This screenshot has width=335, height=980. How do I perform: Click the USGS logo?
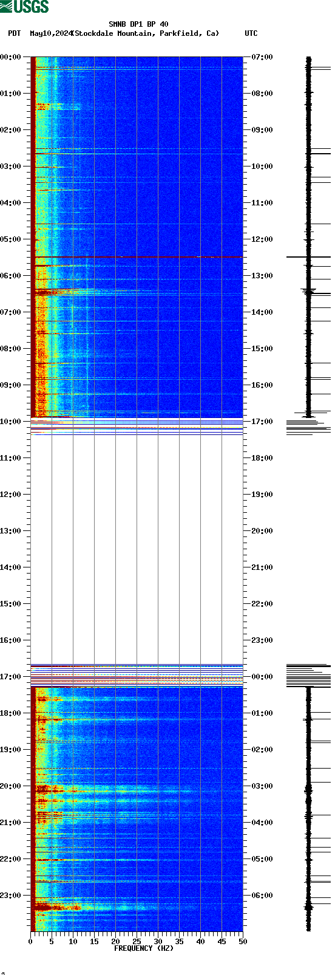24,7
